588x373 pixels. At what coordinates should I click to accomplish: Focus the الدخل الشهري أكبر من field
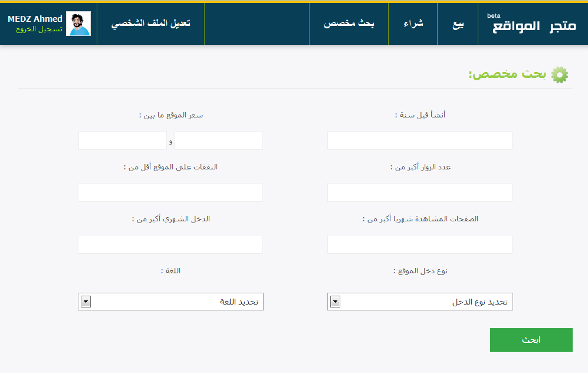pos(170,244)
